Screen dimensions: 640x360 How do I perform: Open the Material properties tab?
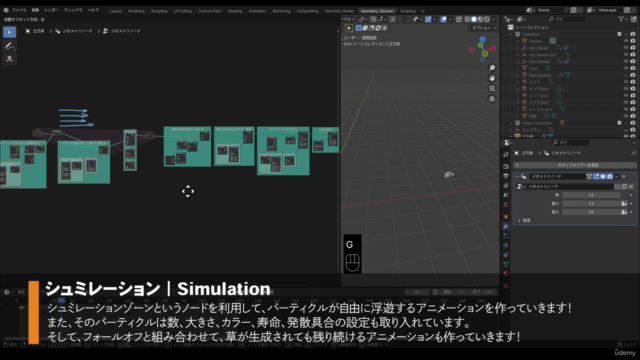(506, 273)
